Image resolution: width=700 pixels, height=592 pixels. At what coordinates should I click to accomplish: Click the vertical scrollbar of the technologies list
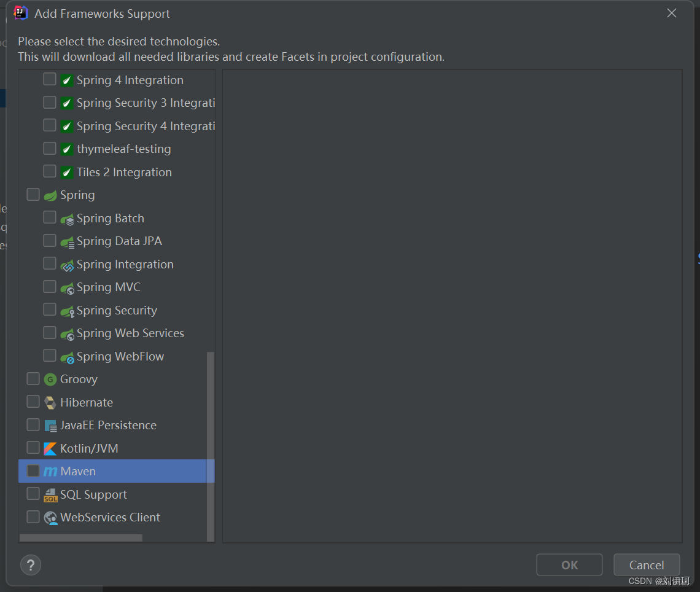pyautogui.click(x=211, y=446)
